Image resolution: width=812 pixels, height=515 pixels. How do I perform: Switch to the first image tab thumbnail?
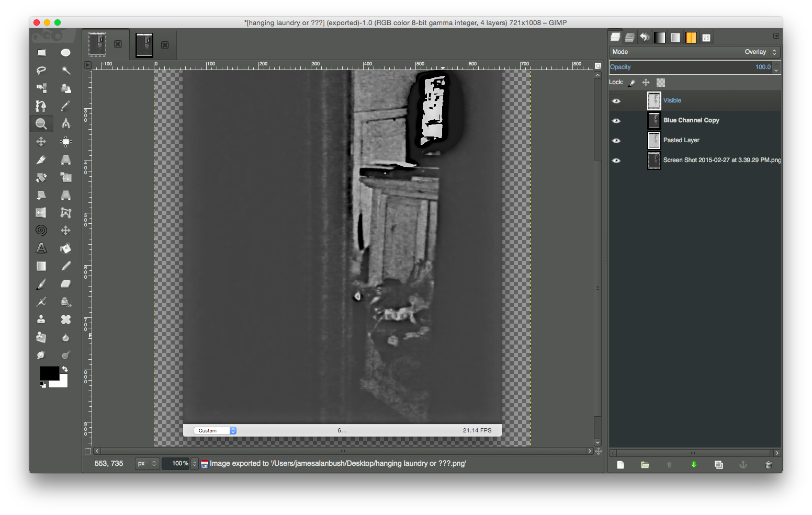(x=97, y=44)
